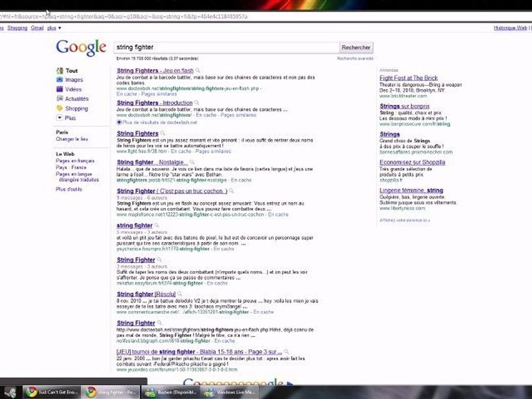Open the 'Lingerie féminine, string' ad
Screen dimensions: 532x399
[x=411, y=190]
